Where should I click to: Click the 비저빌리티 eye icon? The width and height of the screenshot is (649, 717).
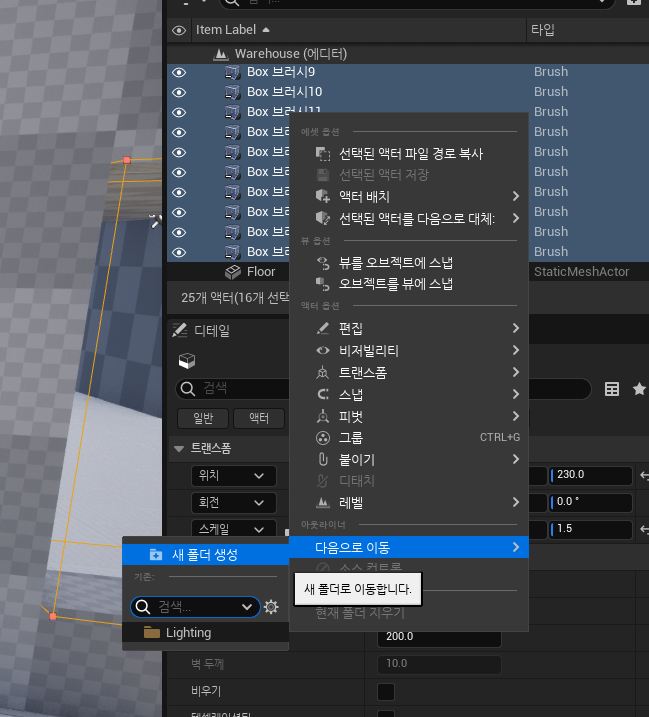coord(323,350)
